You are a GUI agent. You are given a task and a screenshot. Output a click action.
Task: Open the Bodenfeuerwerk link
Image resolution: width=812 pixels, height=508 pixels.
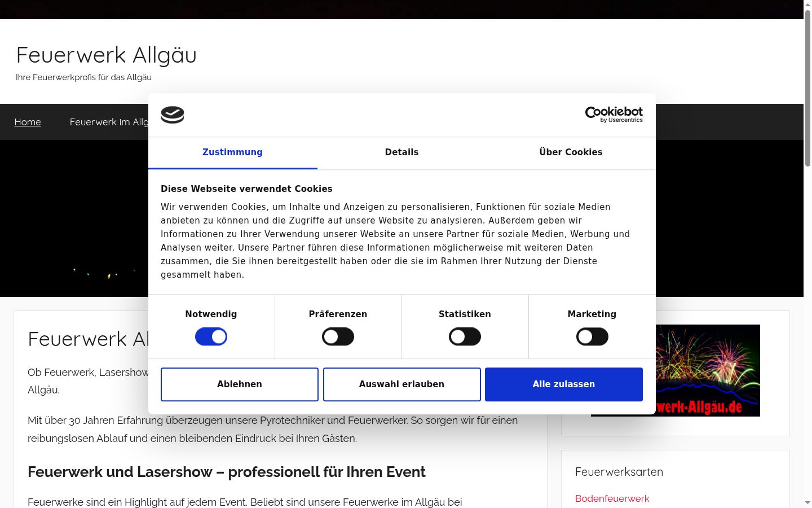612,498
